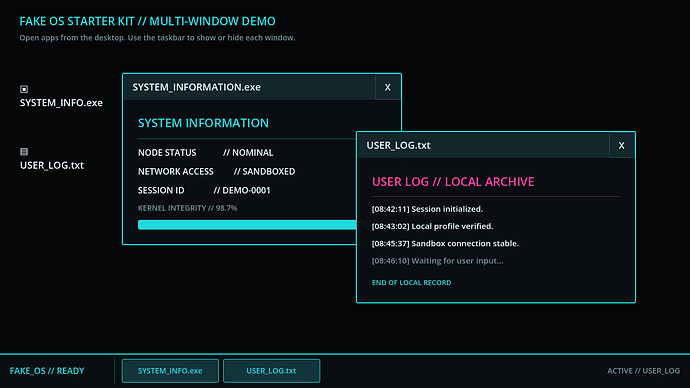The image size is (690, 388).
Task: Select the SESSION ID label
Action: pyautogui.click(x=161, y=190)
